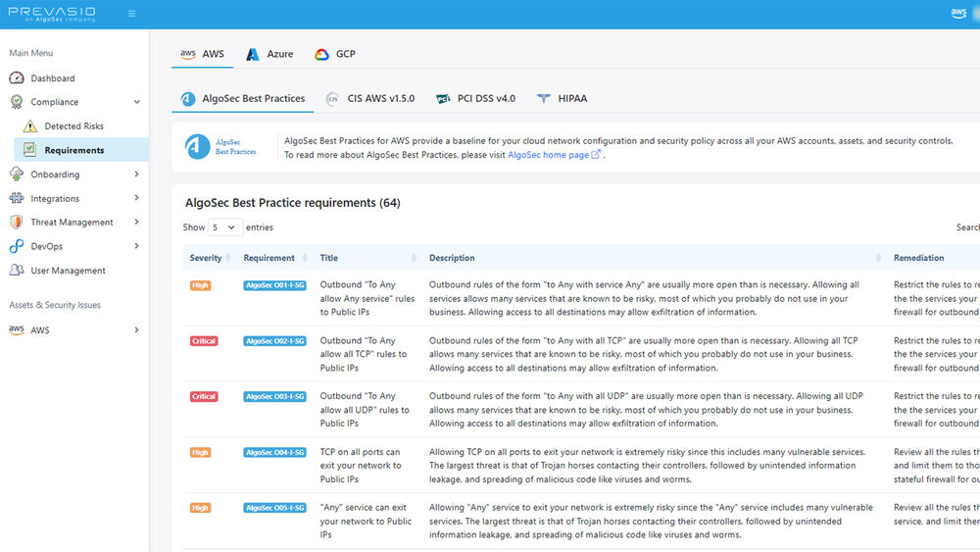Expand the Integrations submenu chevron
The width and height of the screenshot is (980, 552).
(136, 198)
